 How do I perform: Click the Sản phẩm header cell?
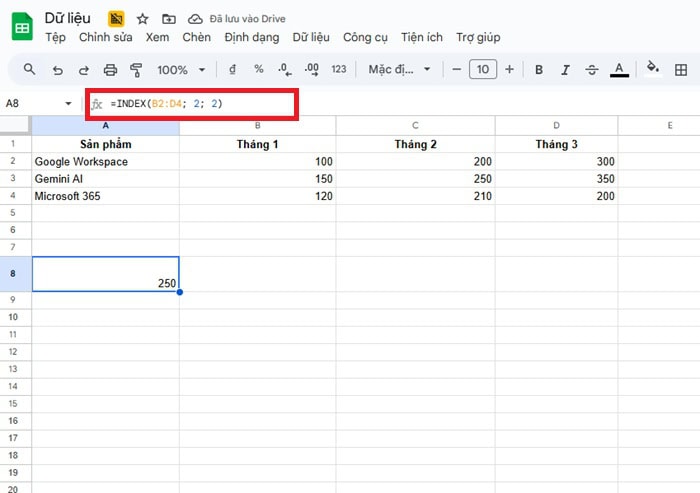click(x=106, y=144)
